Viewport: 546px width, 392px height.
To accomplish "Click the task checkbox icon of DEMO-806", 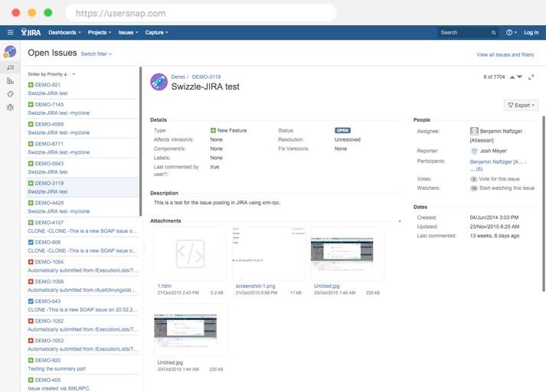I will (31, 242).
